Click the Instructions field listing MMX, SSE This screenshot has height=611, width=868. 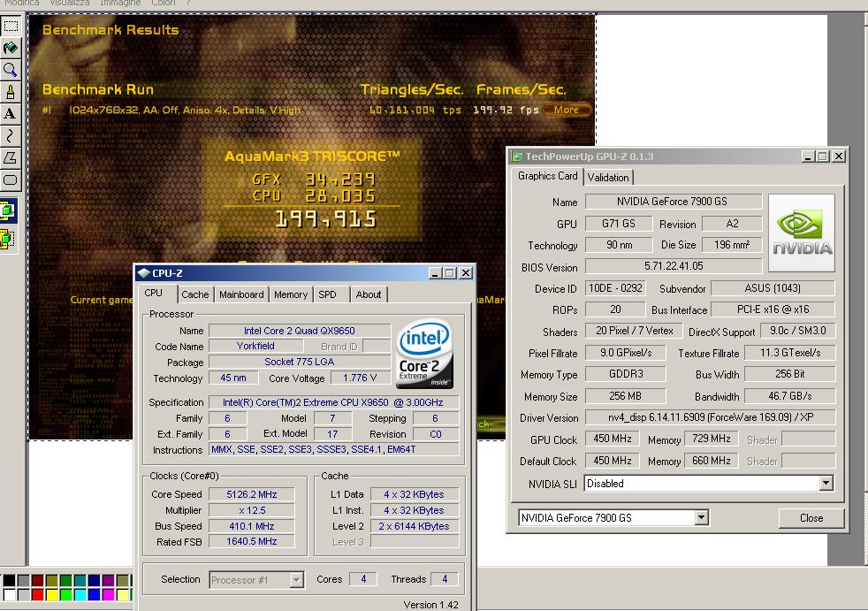pos(334,449)
